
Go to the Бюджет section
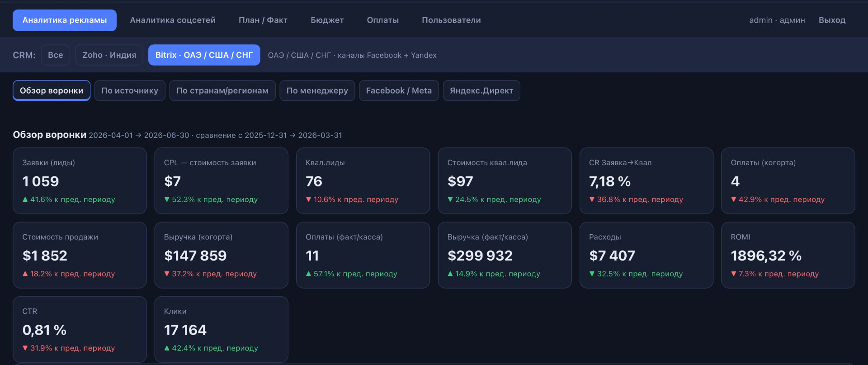pos(327,20)
